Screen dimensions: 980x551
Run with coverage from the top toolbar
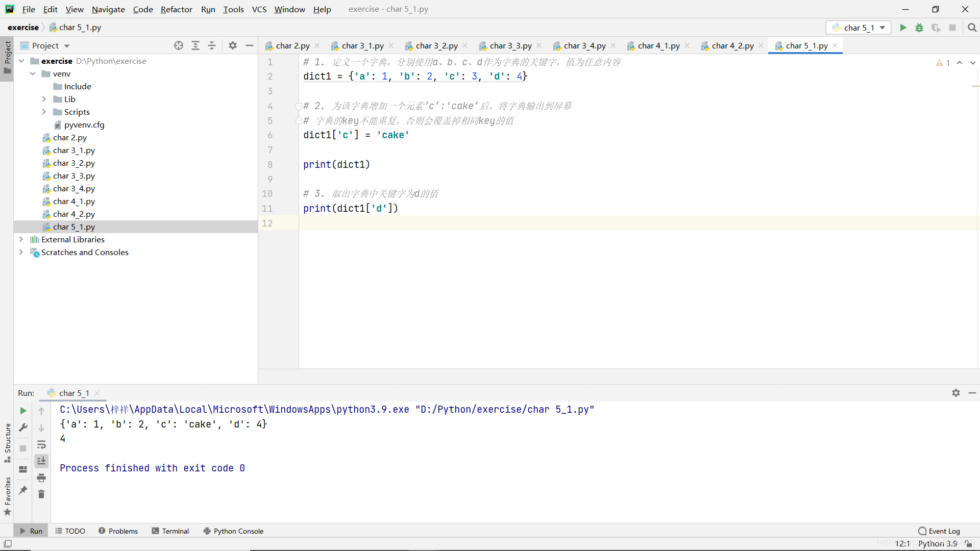936,28
